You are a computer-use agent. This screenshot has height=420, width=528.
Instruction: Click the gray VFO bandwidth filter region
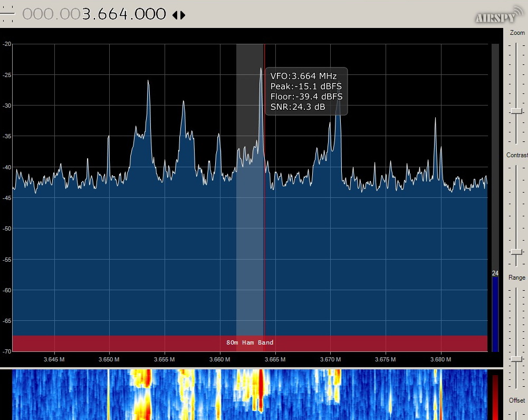[249, 237]
